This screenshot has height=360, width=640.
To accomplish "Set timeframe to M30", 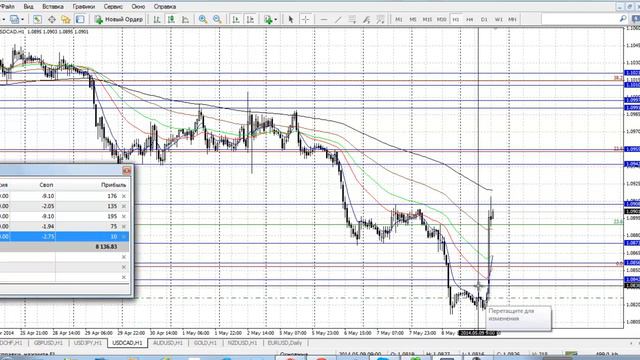I will point(441,19).
